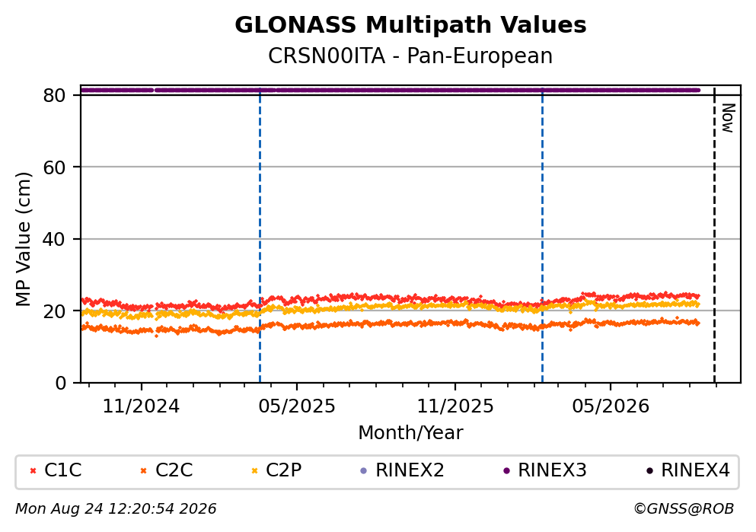The height and width of the screenshot is (532, 756).
Task: Click the timestamp Mon Aug 24 12:20:54 2026
Action: pos(116,509)
